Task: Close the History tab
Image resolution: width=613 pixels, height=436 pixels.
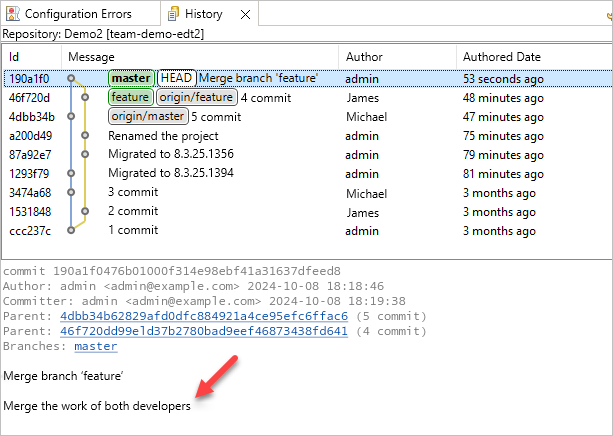Action: point(246,15)
